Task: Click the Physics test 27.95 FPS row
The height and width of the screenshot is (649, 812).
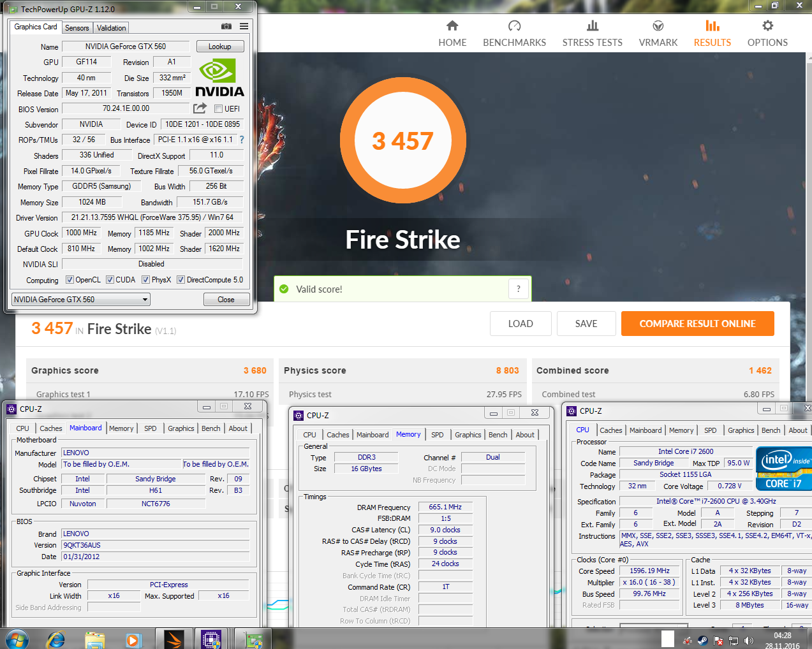Action: tap(405, 394)
